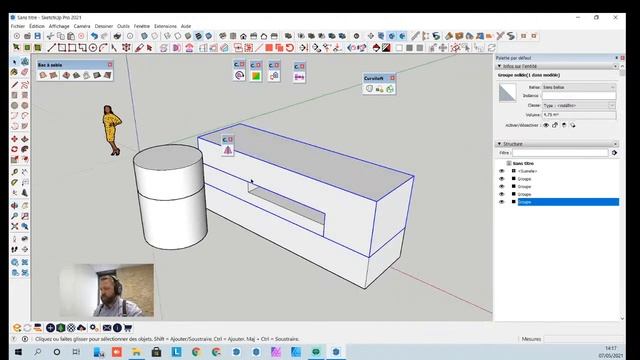
Task: Hide the highlighted Groupe via its eye
Action: coord(502,202)
